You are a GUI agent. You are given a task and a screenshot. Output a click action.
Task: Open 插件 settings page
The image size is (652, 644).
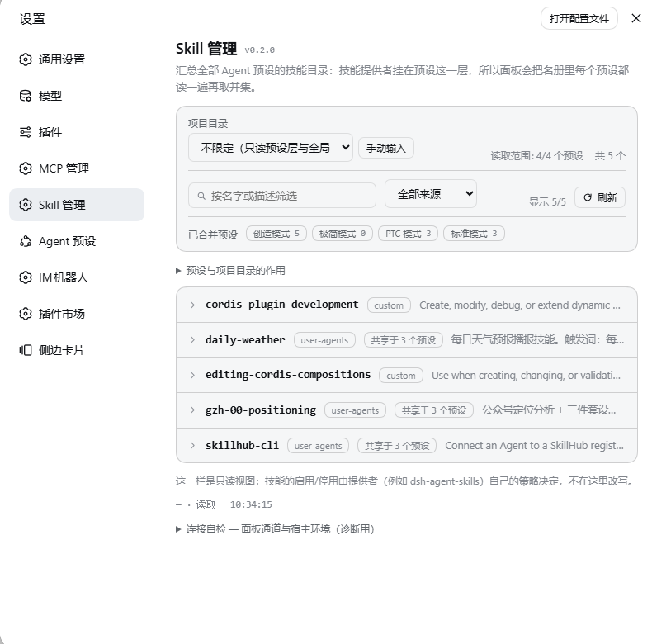coord(77,132)
